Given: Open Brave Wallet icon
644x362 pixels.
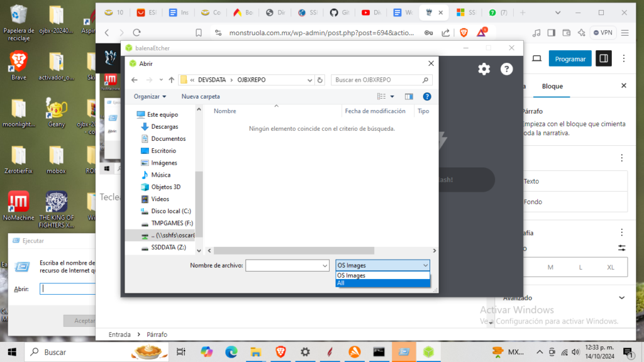Looking at the screenshot, I should 567,33.
